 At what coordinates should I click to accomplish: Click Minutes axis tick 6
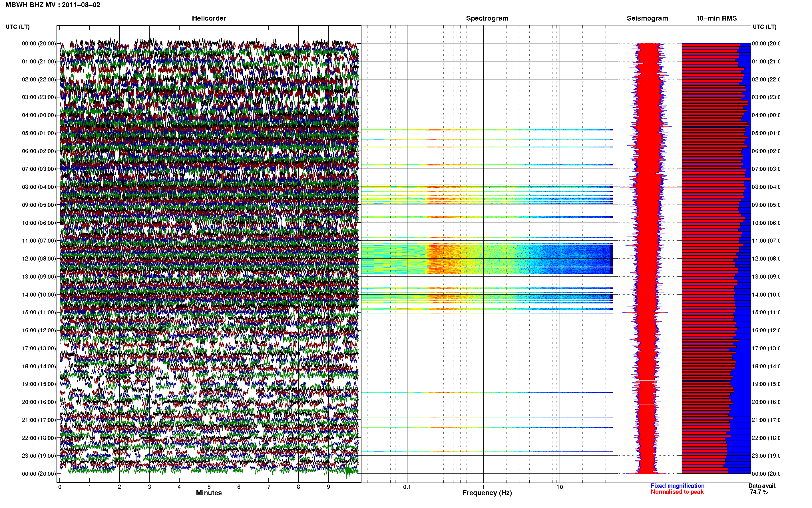click(239, 487)
